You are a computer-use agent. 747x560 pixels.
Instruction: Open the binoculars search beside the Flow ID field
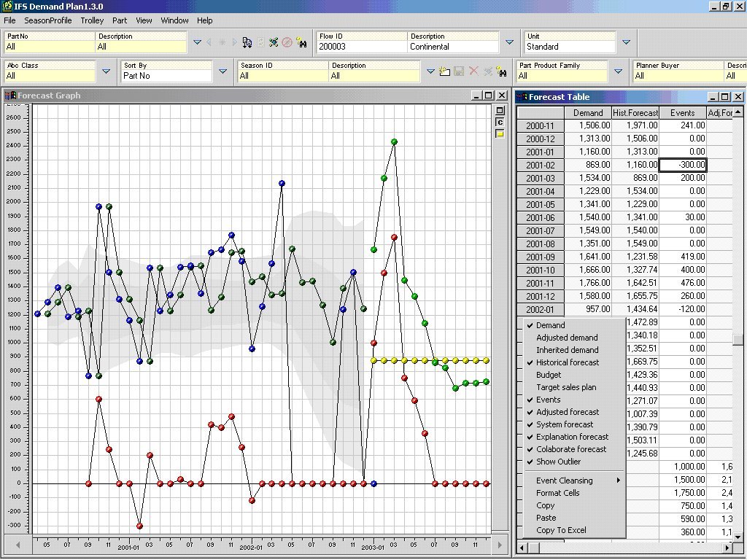[301, 42]
